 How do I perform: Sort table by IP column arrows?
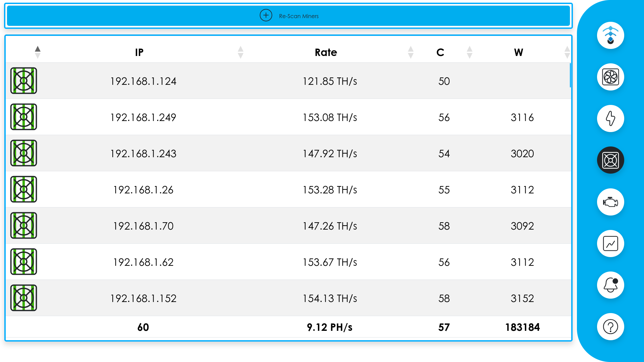(x=240, y=52)
